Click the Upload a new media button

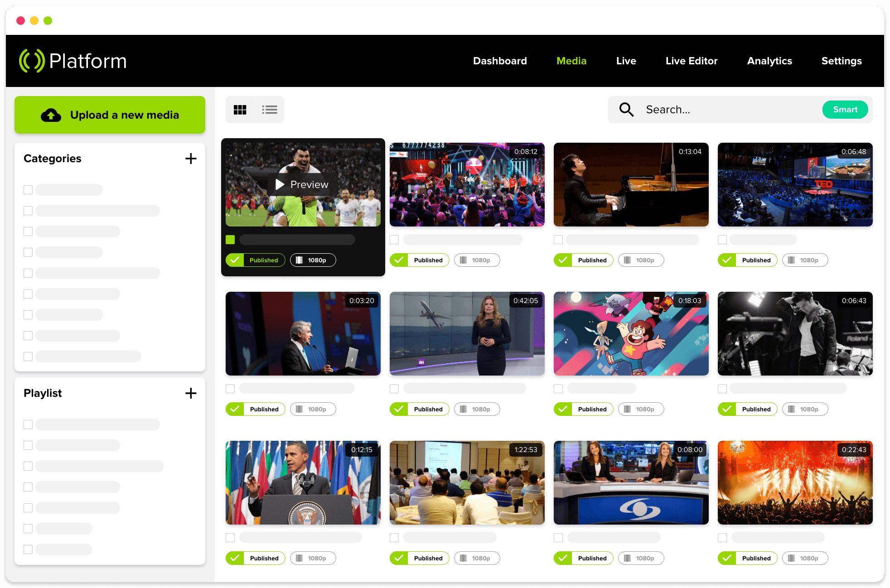[109, 115]
